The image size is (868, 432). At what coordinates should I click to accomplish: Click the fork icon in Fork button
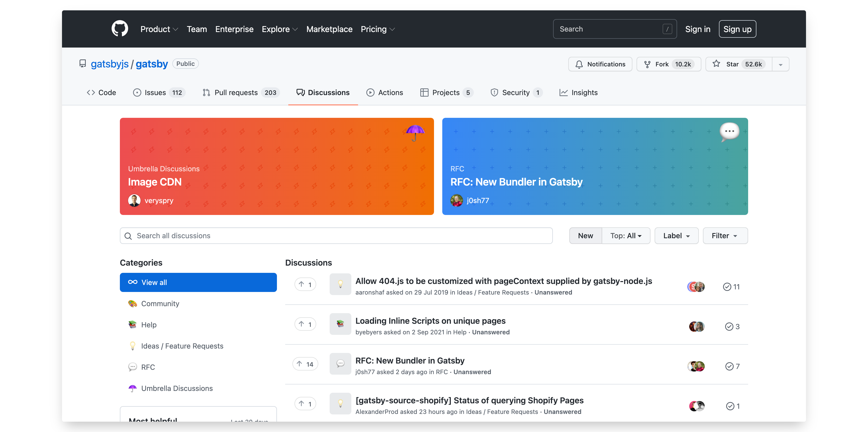tap(647, 64)
